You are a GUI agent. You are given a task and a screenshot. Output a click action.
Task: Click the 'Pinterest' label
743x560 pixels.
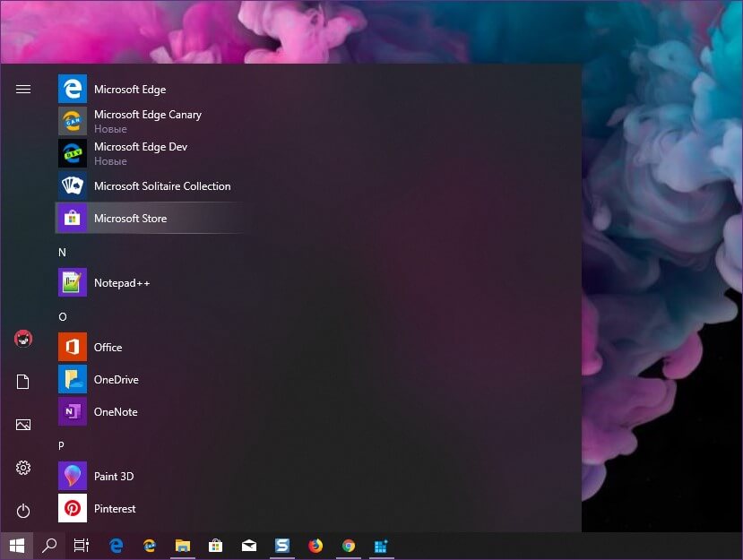coord(115,508)
